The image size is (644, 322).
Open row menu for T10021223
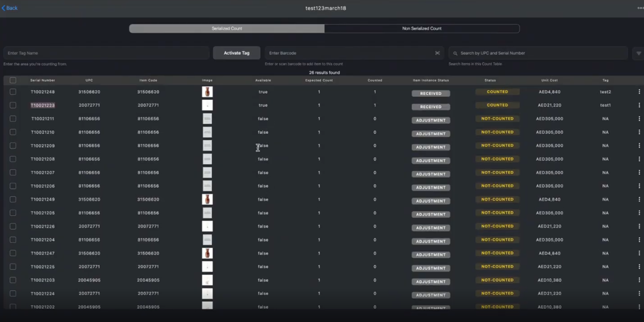[x=639, y=105]
